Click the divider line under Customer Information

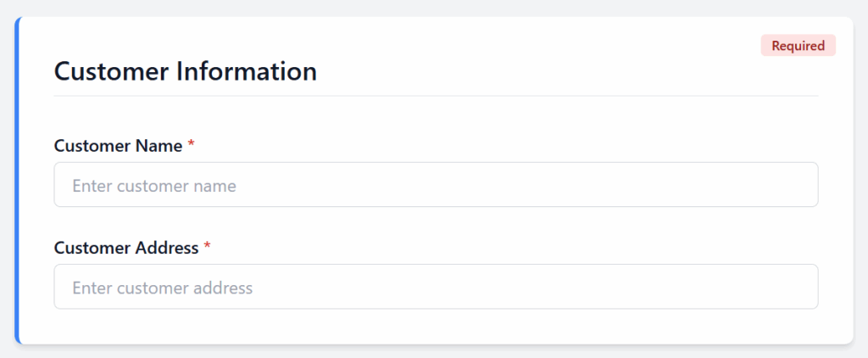436,96
